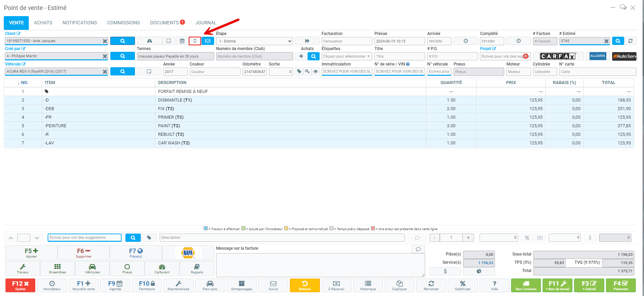Image resolution: width=644 pixels, height=296 pixels.
Task: Switch to the ACHATS tab
Action: 43,23
